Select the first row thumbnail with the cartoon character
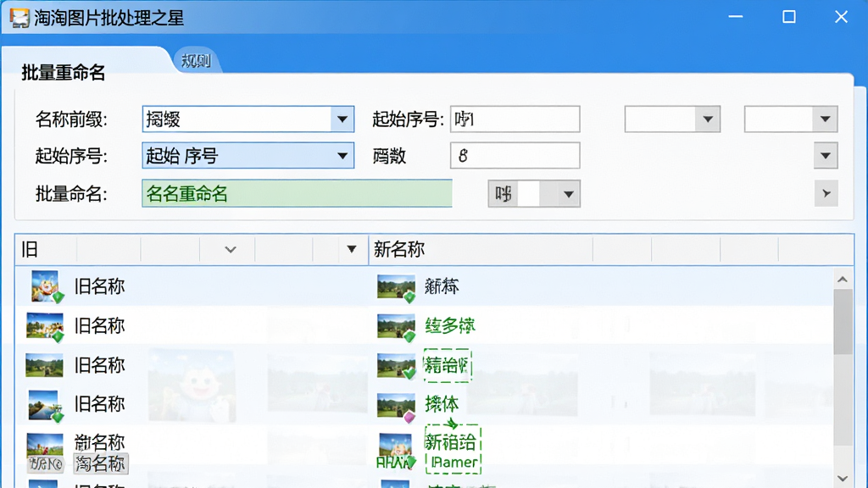The height and width of the screenshot is (488, 868). click(x=47, y=286)
